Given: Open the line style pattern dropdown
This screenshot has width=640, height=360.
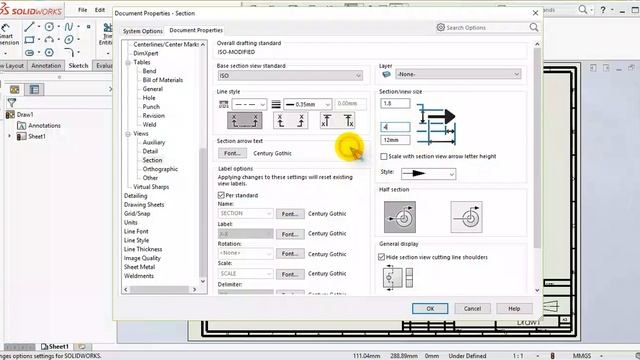Looking at the screenshot, I should point(249,104).
